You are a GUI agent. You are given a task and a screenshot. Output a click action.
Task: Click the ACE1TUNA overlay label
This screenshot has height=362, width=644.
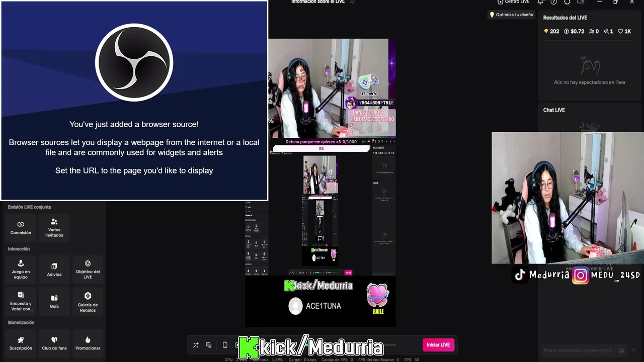click(324, 306)
